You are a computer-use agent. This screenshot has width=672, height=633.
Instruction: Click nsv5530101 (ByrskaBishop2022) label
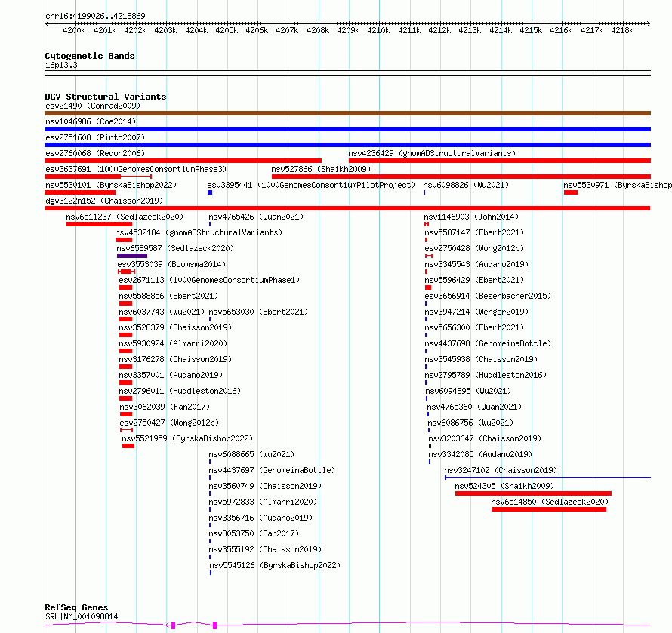pos(111,185)
